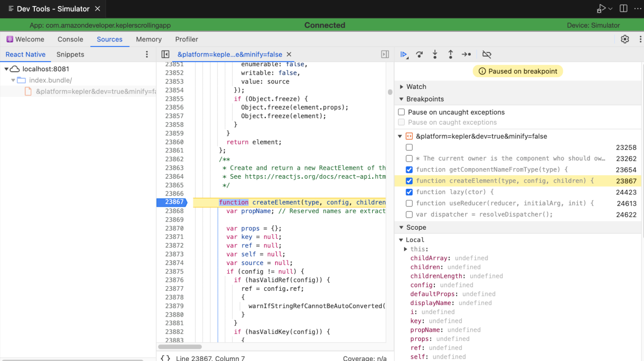644x361 pixels.
Task: Switch to the Welcome tab
Action: point(25,39)
